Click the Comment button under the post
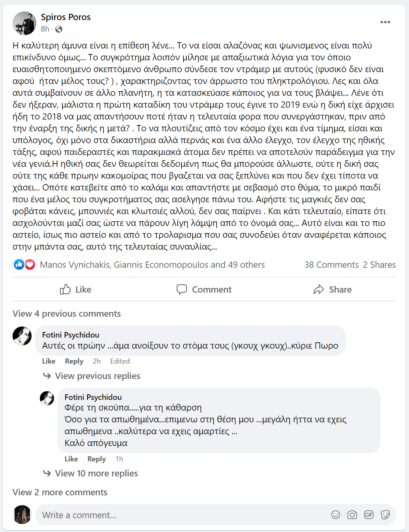 (x=204, y=289)
